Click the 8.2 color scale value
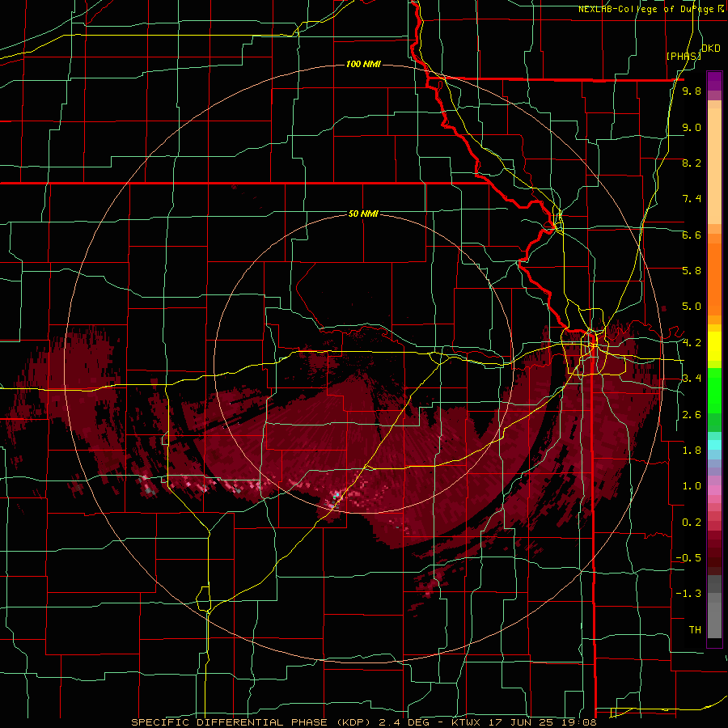 pyautogui.click(x=692, y=163)
